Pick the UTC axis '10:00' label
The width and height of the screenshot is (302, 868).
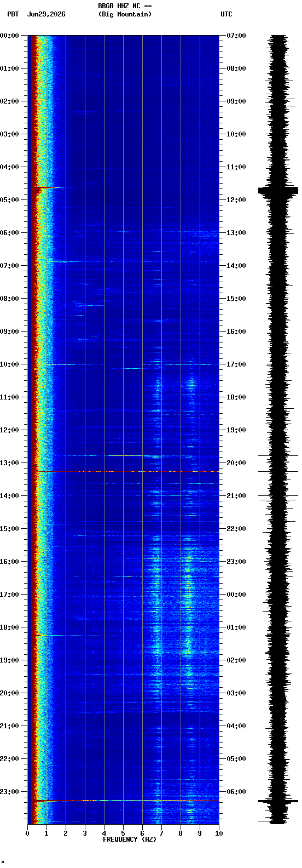pos(236,134)
